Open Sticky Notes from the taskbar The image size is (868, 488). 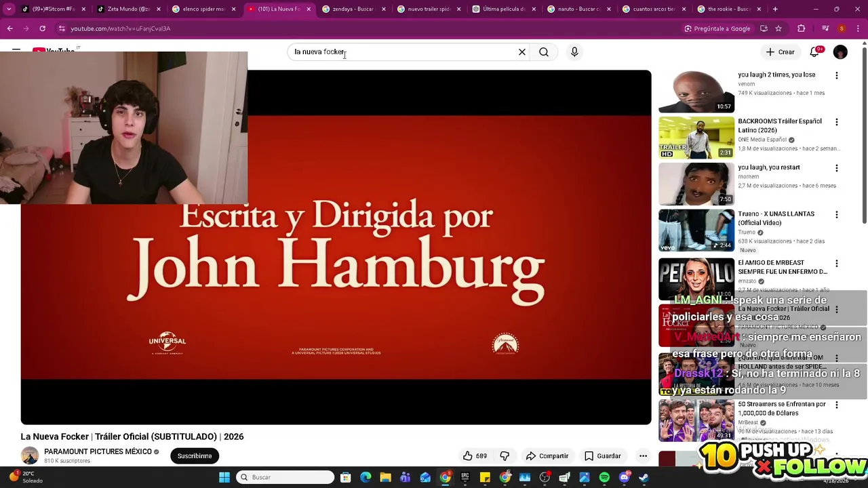pos(485,477)
